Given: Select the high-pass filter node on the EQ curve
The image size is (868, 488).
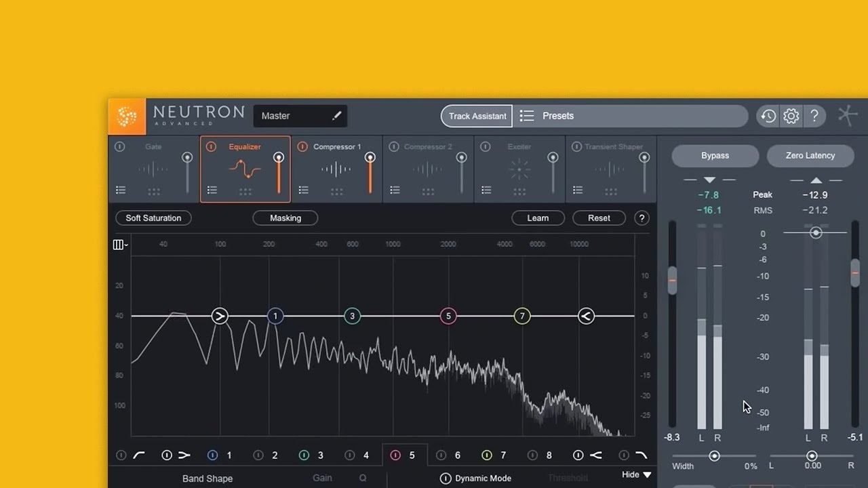Looking at the screenshot, I should 220,316.
